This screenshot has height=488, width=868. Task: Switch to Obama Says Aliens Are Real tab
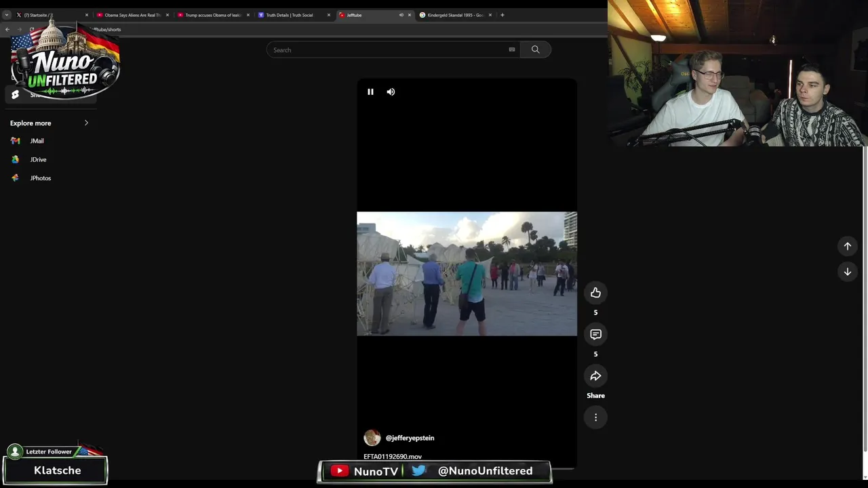(x=132, y=15)
